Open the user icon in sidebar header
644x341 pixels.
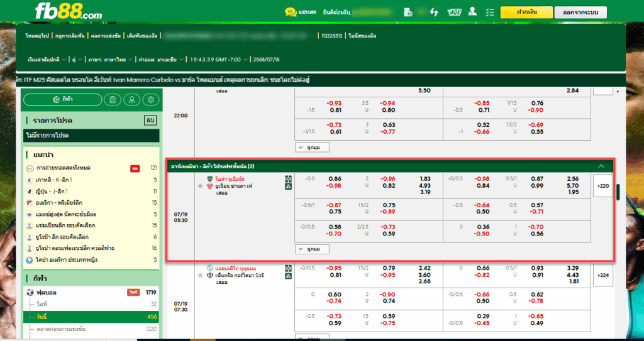click(132, 100)
